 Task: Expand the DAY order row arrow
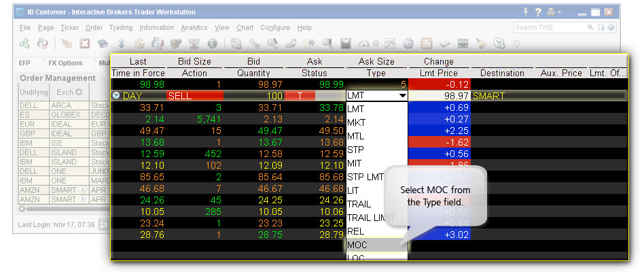pyautogui.click(x=116, y=96)
